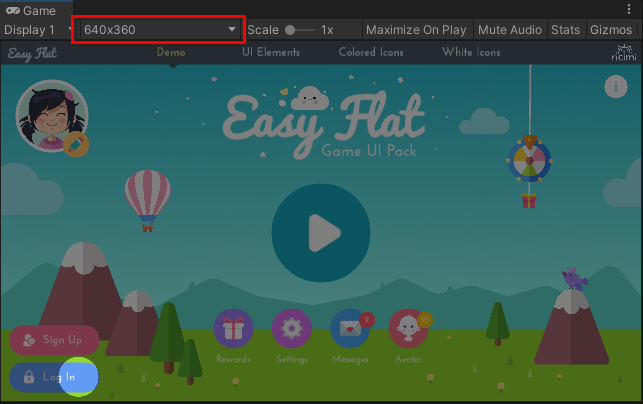Open the Settings gear icon
Image resolution: width=643 pixels, height=404 pixels.
(292, 329)
